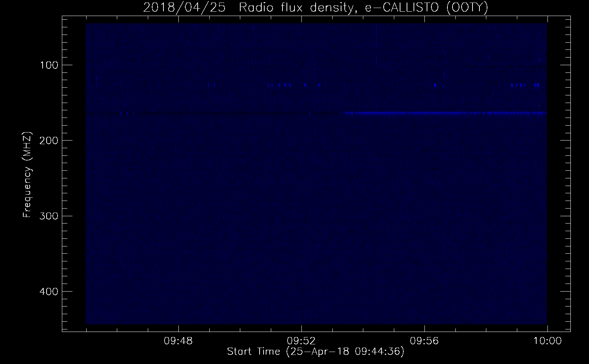Click the bright horizontal emission line near 165 MHz
The height and width of the screenshot is (364, 589).
coord(445,113)
